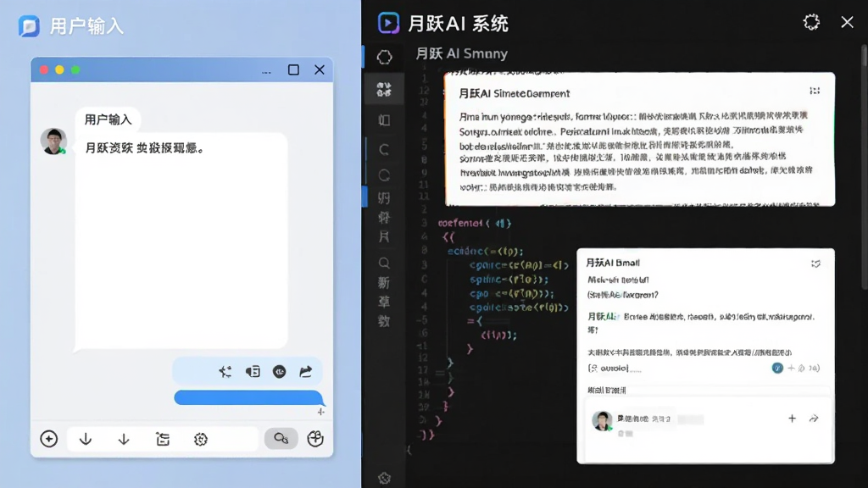
Task: Click the forward arrow in the bottom contact card
Action: click(814, 419)
